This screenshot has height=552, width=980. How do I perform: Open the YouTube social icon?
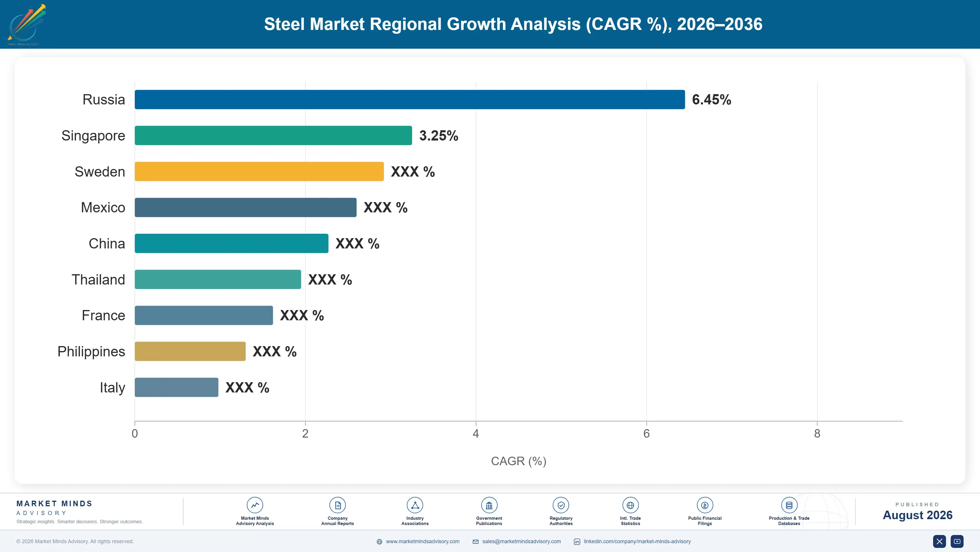[x=957, y=541]
